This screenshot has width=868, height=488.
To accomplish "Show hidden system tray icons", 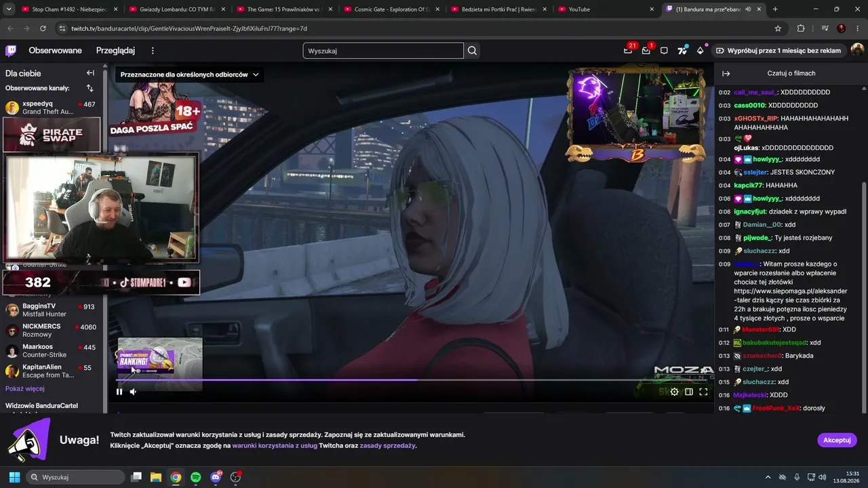I will click(768, 477).
